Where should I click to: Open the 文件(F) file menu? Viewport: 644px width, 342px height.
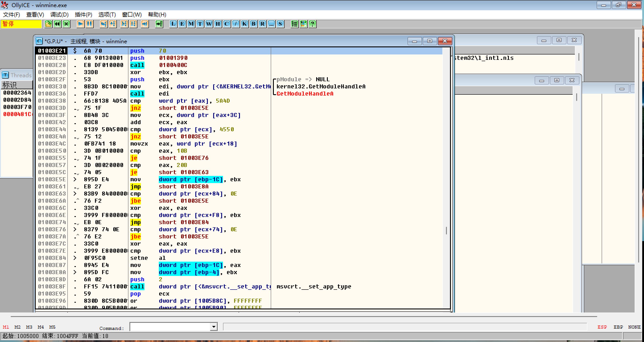pos(12,15)
